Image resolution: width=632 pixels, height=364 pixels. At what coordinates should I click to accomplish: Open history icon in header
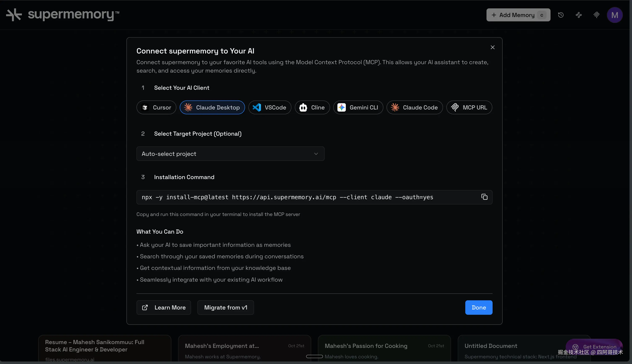[561, 15]
